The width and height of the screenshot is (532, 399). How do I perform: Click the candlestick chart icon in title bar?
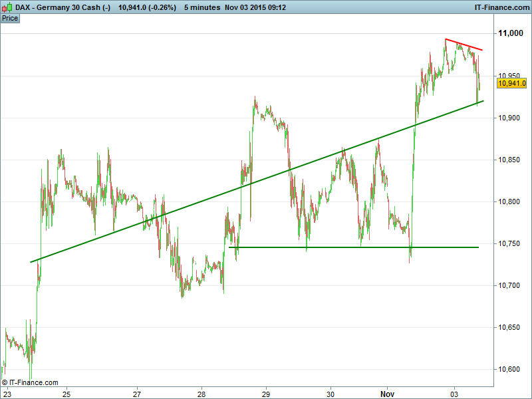click(7, 7)
